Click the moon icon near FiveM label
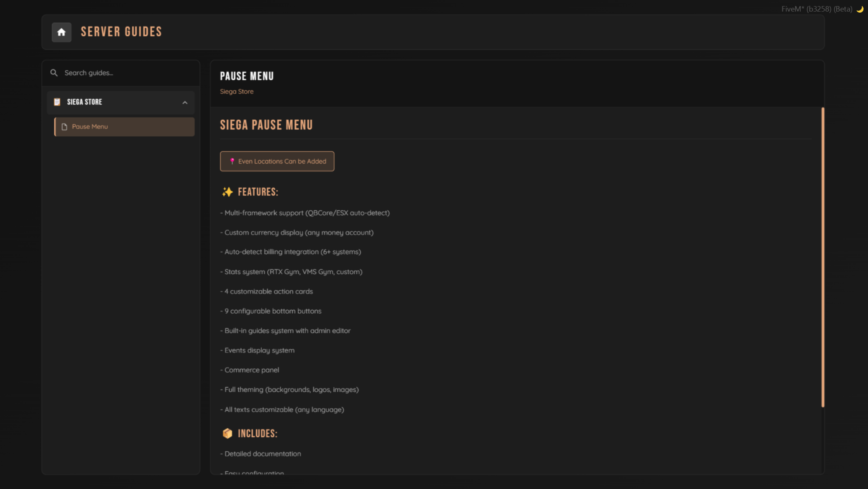Screen dimensions: 868x489 click(860, 9)
